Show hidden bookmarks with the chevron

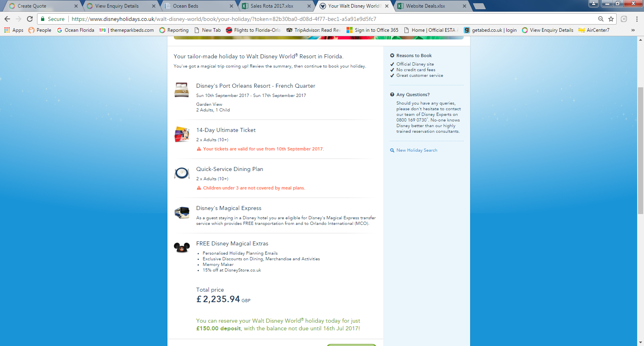tap(633, 30)
